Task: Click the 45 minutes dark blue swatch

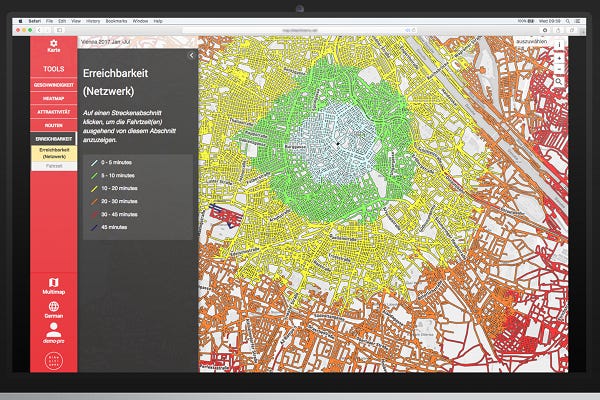Action: pos(94,227)
